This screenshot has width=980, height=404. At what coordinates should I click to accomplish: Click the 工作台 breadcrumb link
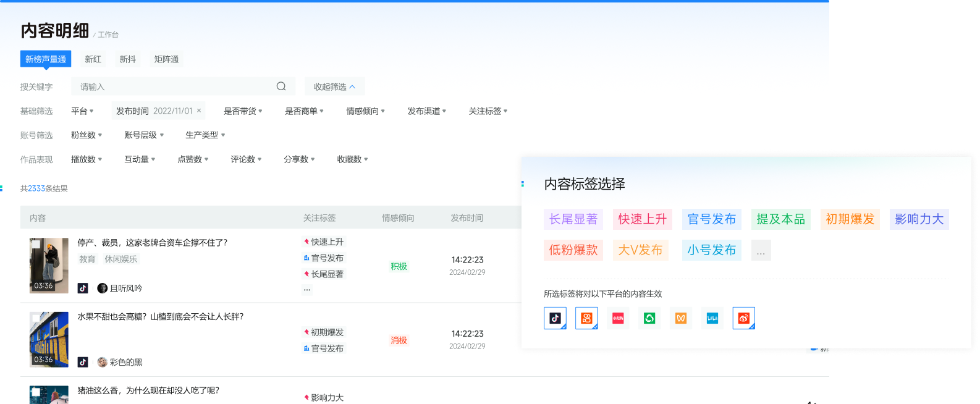tap(108, 35)
